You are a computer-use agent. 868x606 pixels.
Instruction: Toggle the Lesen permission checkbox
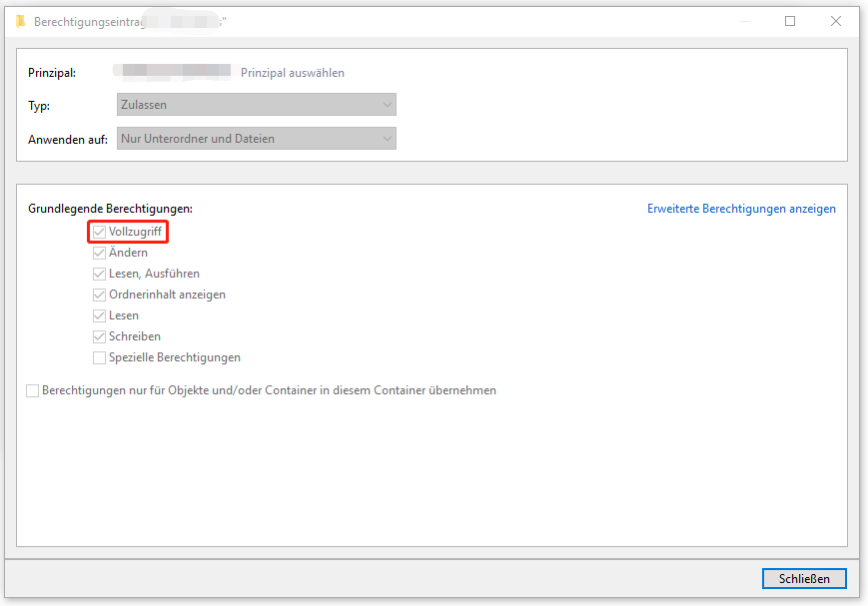99,315
